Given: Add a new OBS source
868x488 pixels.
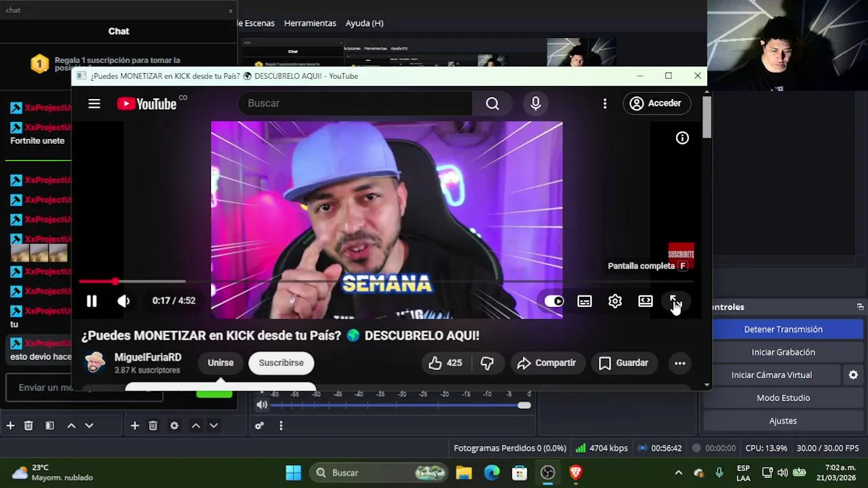Looking at the screenshot, I should point(135,426).
